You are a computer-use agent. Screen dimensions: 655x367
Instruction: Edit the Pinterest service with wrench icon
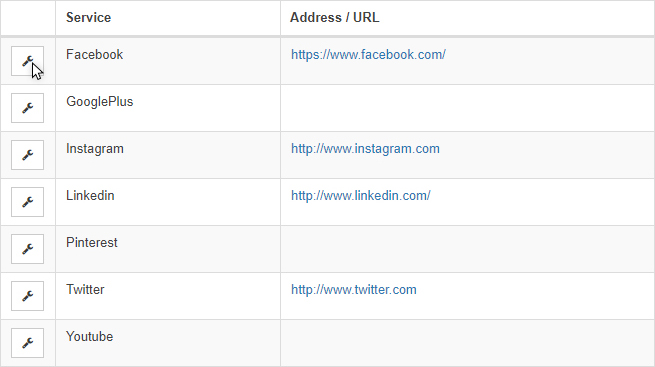coord(27,249)
